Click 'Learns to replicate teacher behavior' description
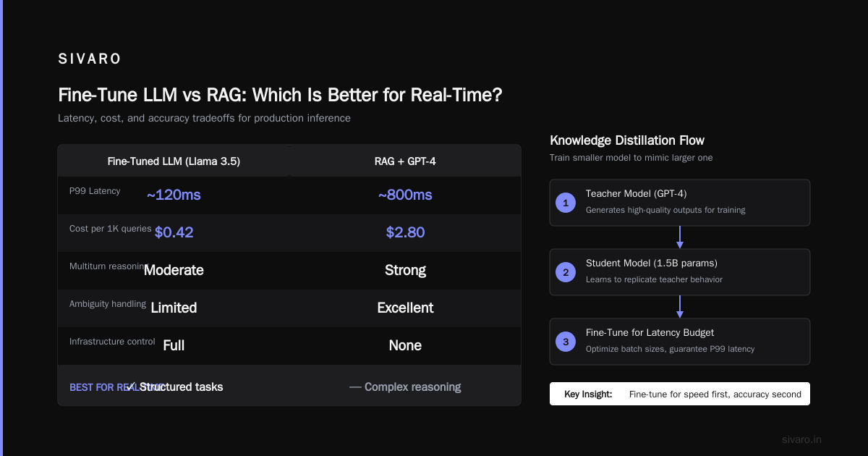868x456 pixels. (x=654, y=279)
